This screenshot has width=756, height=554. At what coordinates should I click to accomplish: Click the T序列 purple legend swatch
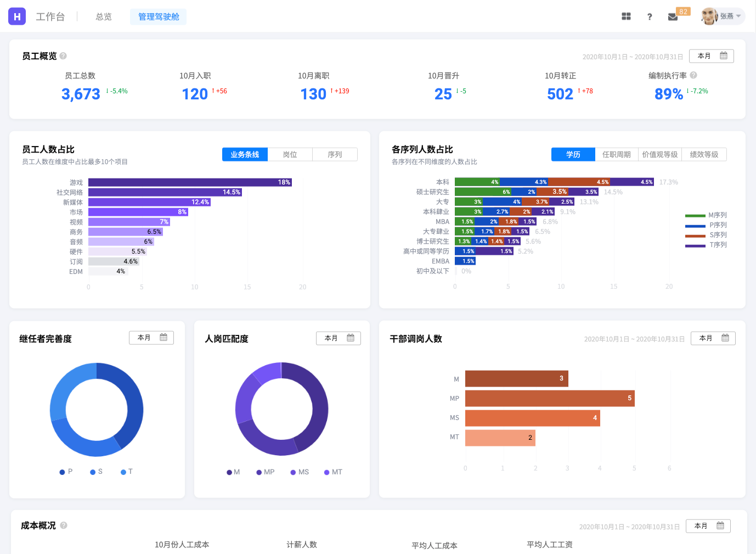click(695, 245)
